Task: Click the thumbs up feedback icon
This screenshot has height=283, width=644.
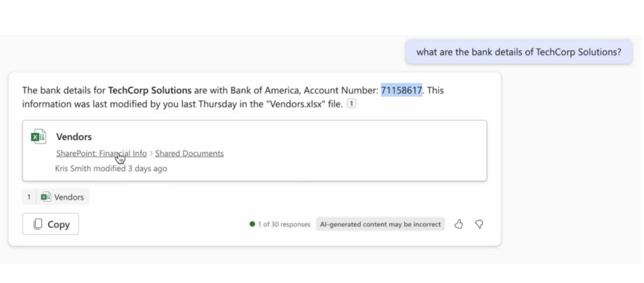Action: click(x=459, y=224)
